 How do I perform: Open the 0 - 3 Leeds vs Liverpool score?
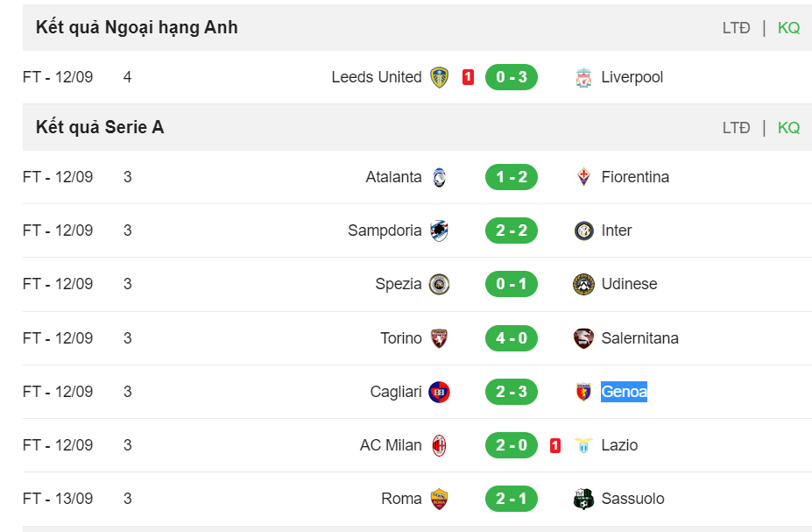tap(512, 77)
